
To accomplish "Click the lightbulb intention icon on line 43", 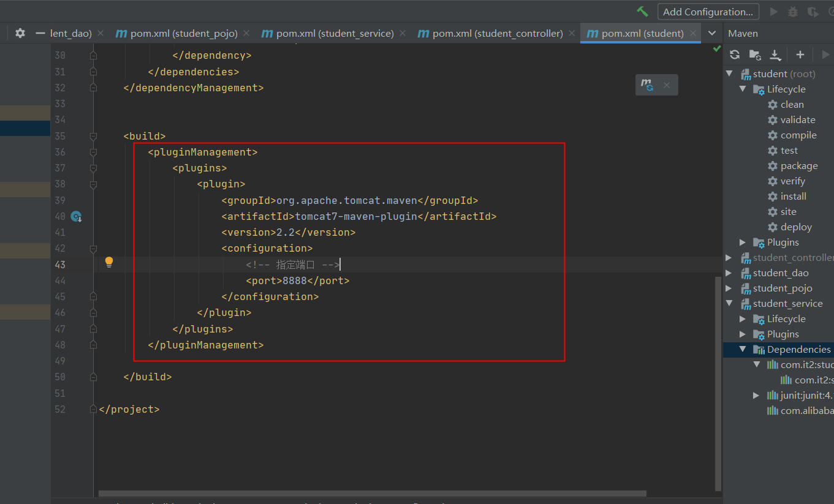I will 109,263.
